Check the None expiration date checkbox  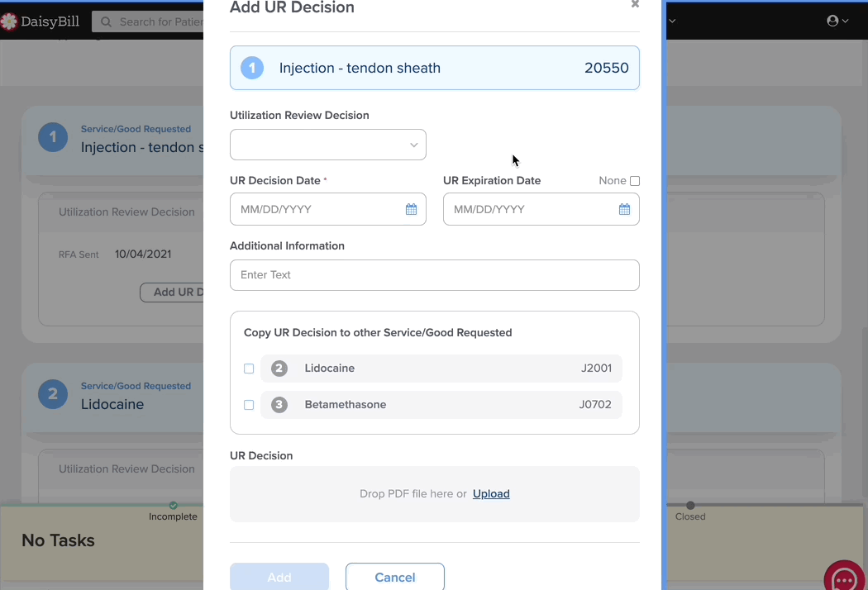635,181
